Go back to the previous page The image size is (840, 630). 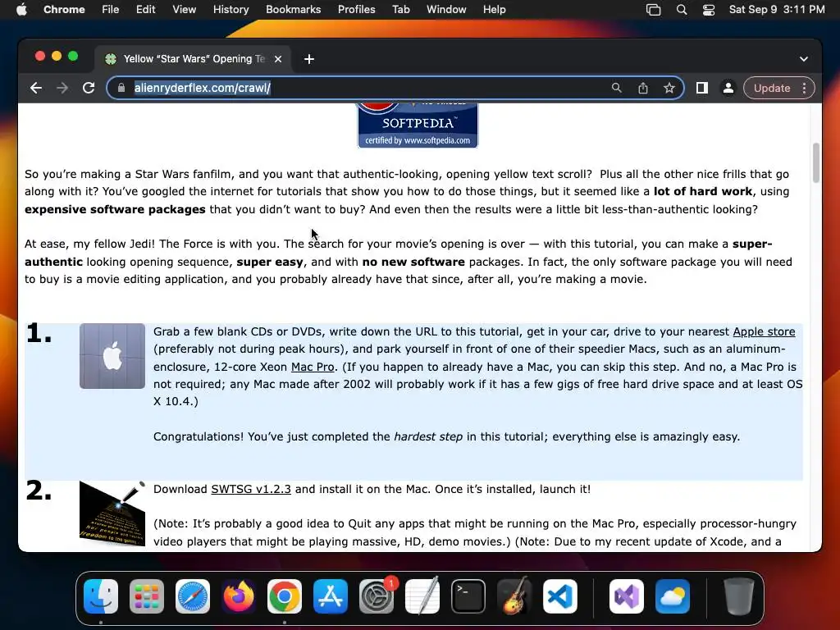(x=36, y=88)
